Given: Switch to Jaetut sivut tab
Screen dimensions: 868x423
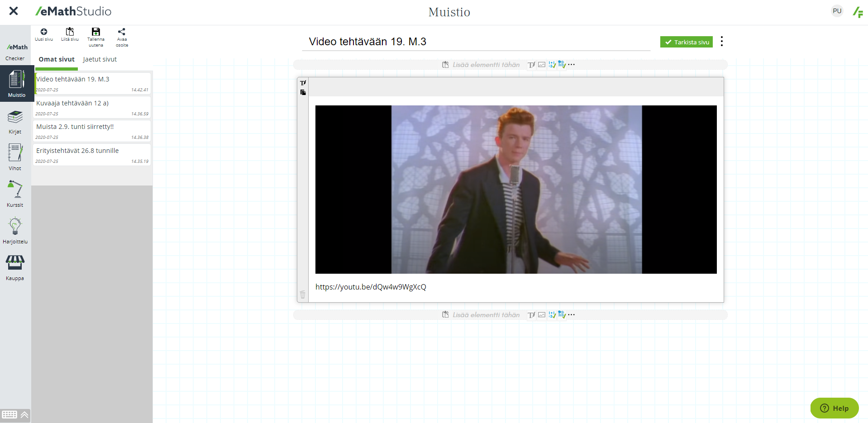Looking at the screenshot, I should [100, 59].
